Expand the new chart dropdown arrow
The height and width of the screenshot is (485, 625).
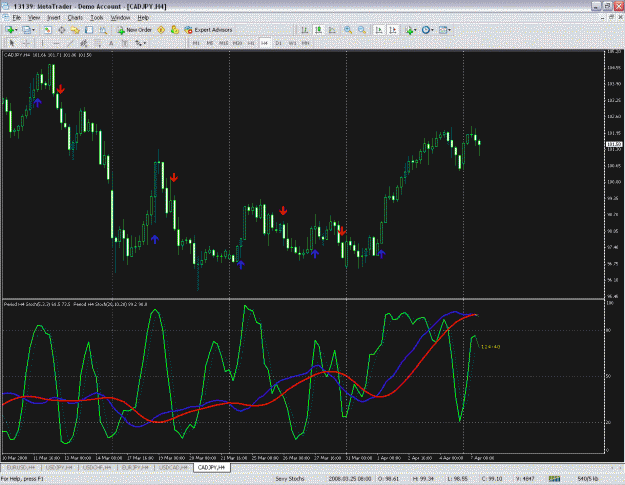(16, 30)
